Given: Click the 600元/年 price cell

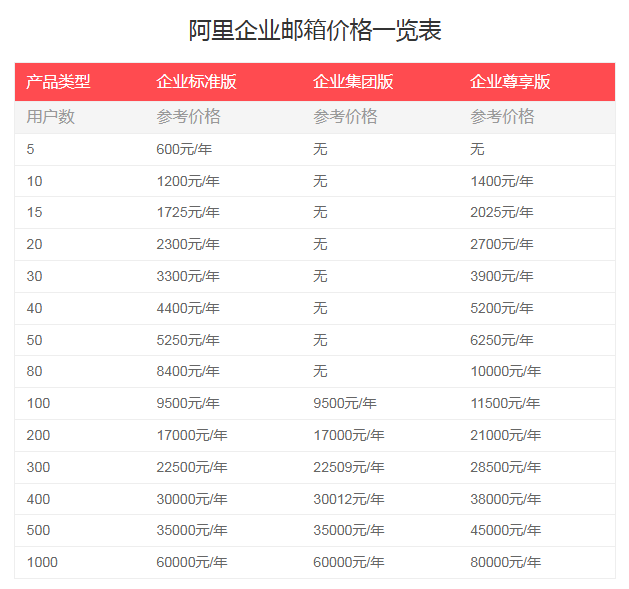Looking at the screenshot, I should tap(184, 149).
